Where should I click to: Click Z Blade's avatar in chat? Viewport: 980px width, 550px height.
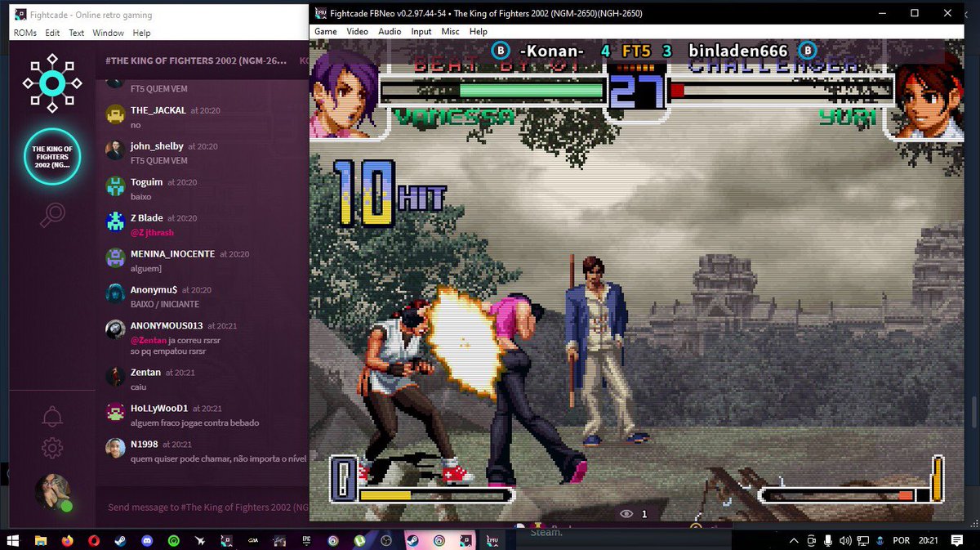click(115, 222)
